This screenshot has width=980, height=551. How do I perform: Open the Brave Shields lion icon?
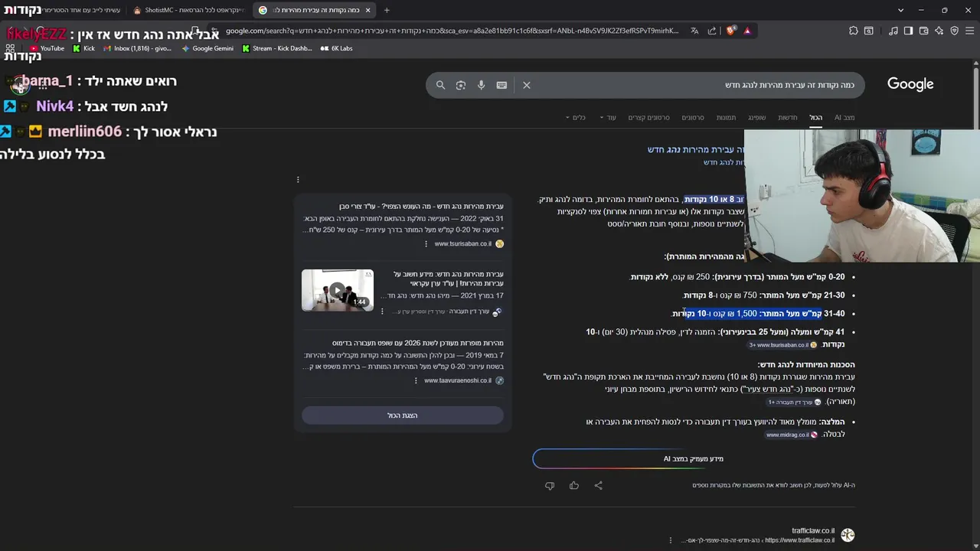(731, 31)
